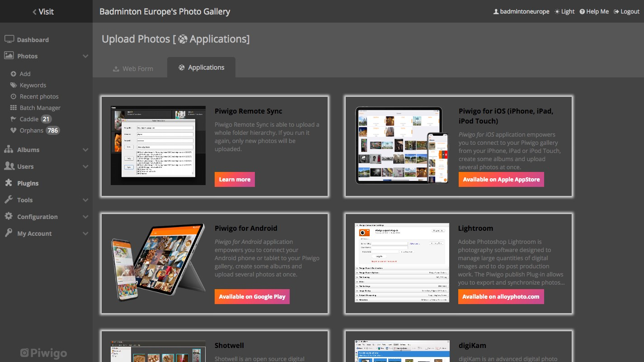Click the Keywords tags icon
This screenshot has height=362, width=644.
(x=14, y=85)
